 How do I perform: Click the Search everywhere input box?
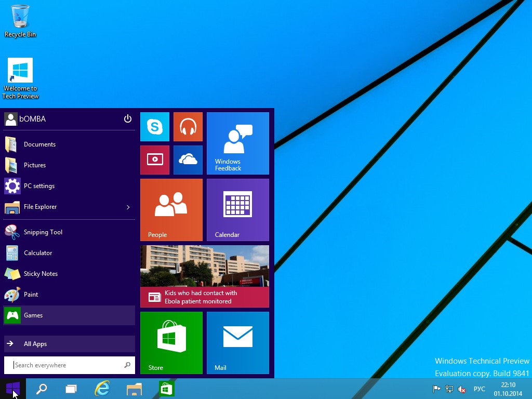(x=69, y=365)
